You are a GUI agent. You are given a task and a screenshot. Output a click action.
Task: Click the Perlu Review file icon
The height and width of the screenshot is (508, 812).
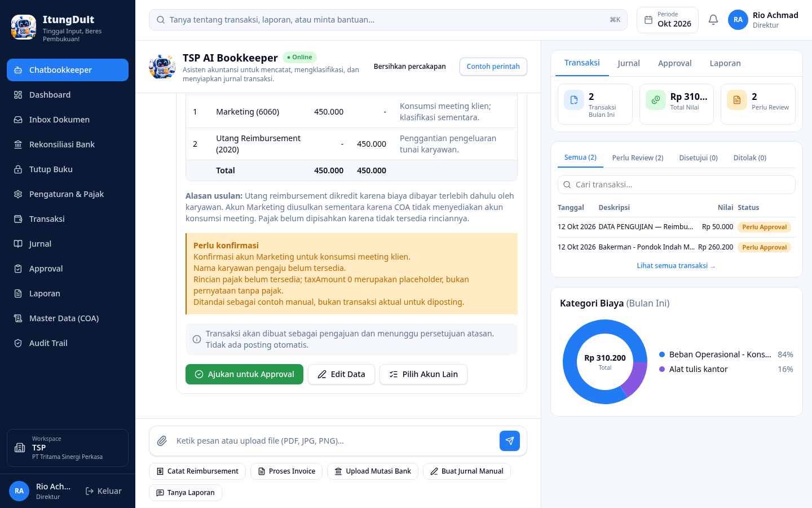737,100
